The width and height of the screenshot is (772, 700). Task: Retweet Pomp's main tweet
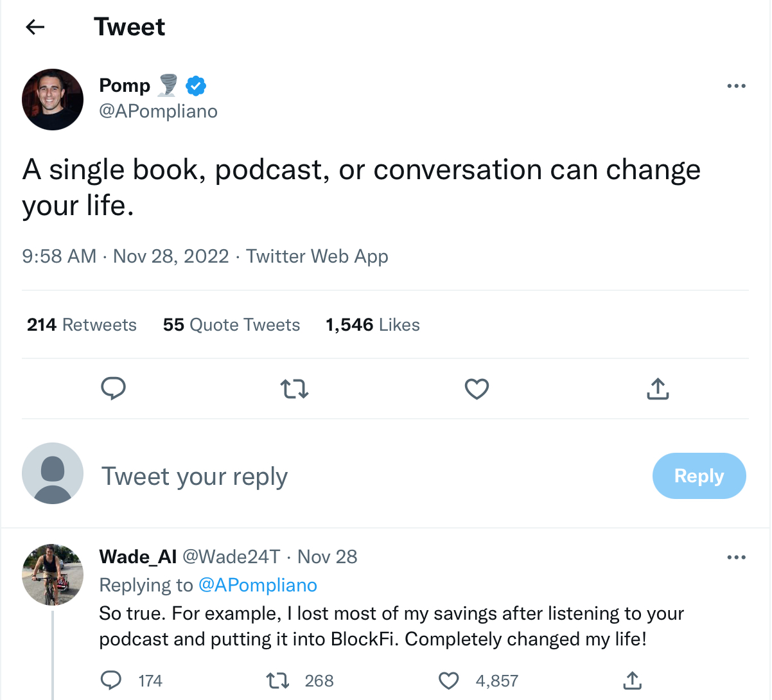(x=295, y=389)
